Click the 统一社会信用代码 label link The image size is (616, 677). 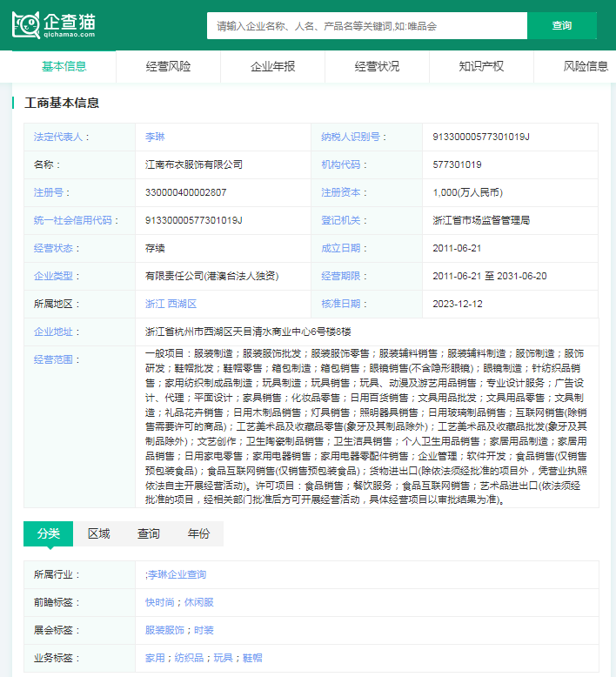coord(72,220)
